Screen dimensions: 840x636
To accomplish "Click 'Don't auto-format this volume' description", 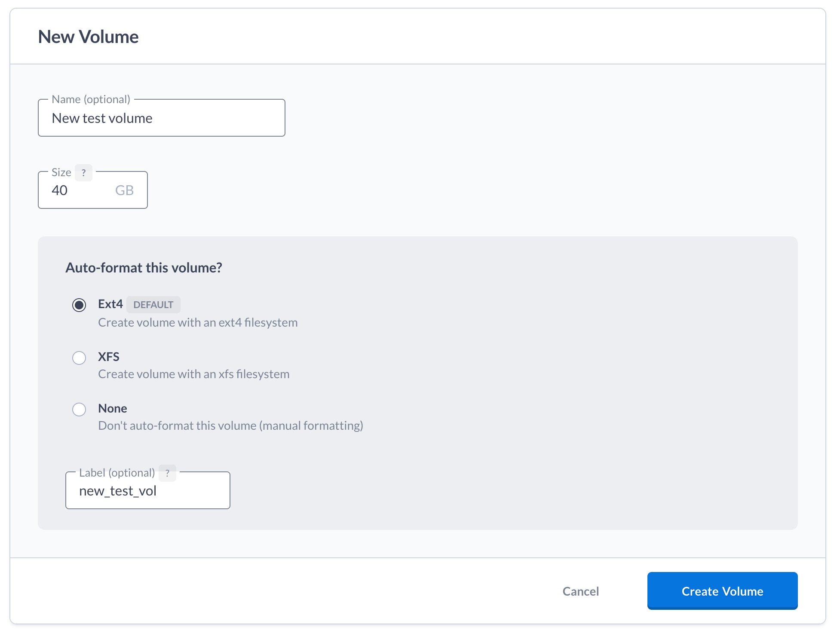I will point(230,425).
